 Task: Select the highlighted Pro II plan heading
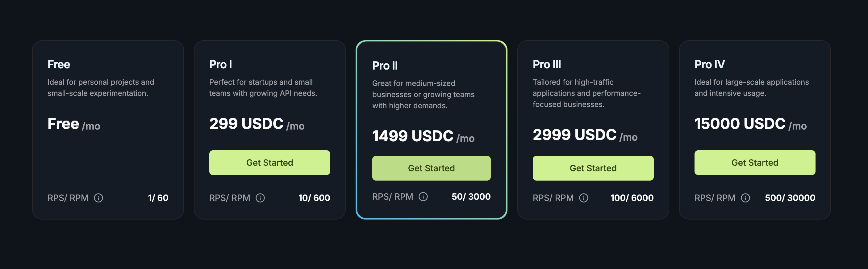click(385, 66)
